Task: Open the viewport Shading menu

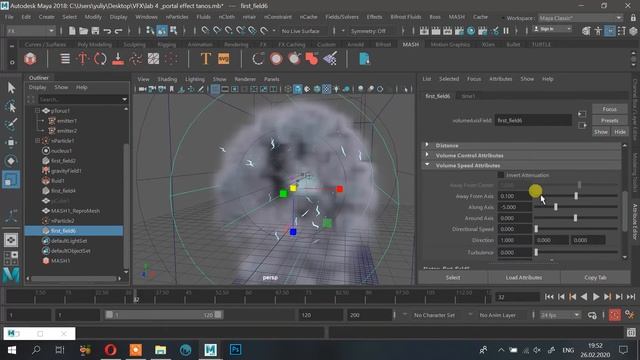Action: (x=167, y=79)
